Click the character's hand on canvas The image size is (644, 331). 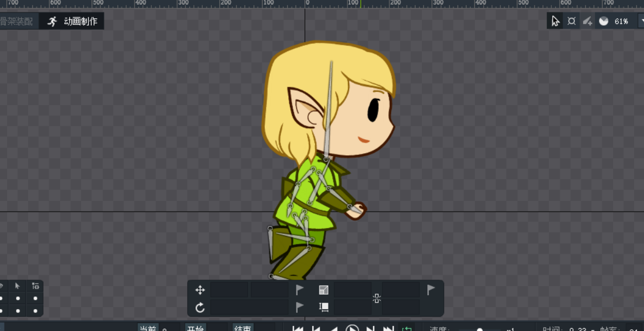(356, 211)
